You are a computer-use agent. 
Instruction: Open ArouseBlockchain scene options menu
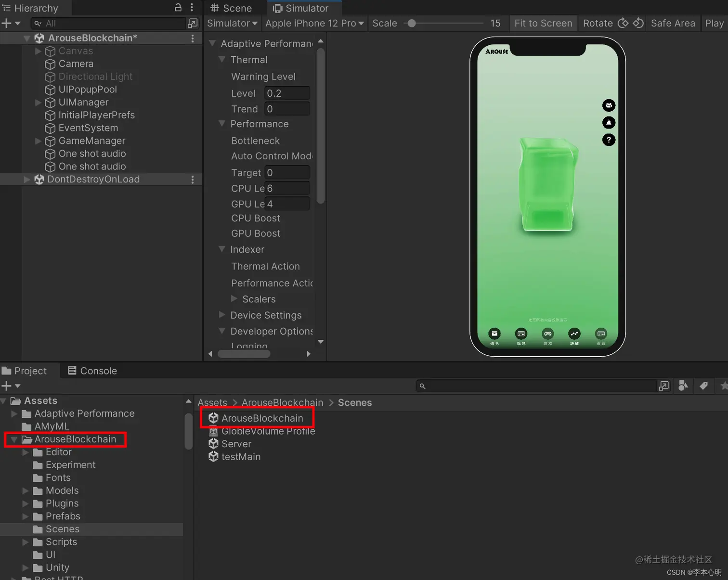pyautogui.click(x=193, y=38)
